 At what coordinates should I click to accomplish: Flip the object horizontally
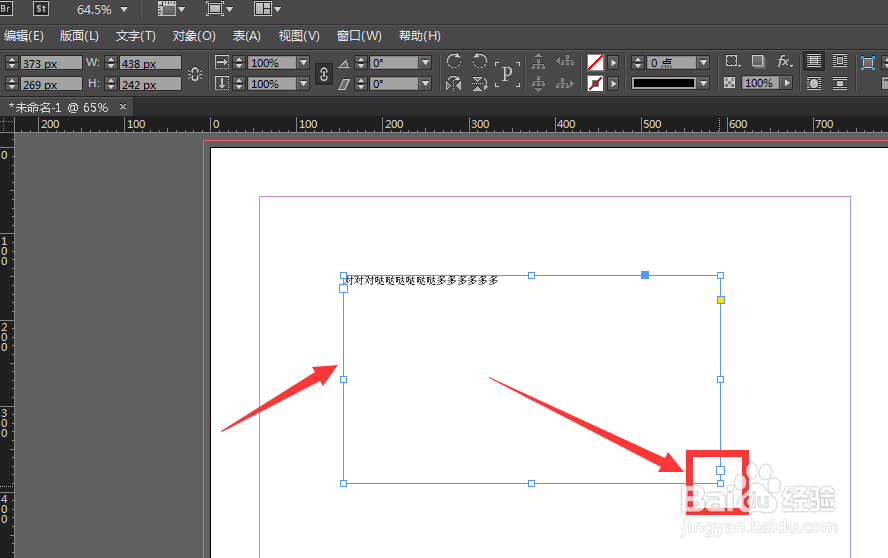(454, 84)
